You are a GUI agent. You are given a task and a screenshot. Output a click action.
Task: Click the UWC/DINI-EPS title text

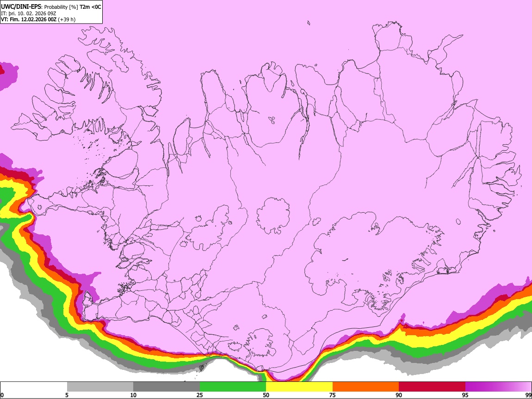click(x=22, y=7)
